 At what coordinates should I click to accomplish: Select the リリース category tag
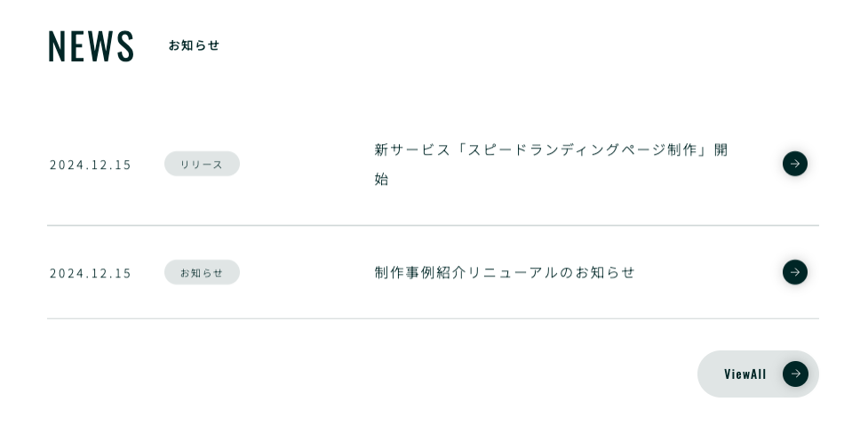pyautogui.click(x=202, y=164)
